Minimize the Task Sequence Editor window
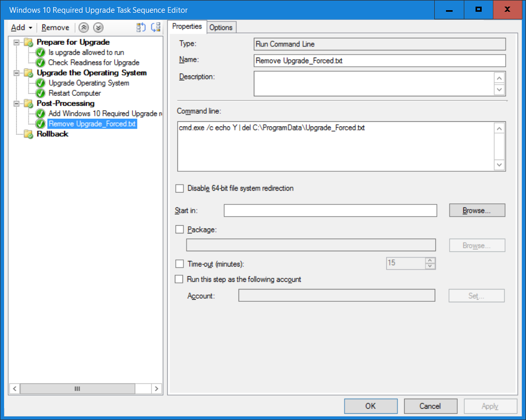Image resolution: width=526 pixels, height=420 pixels. click(x=449, y=10)
